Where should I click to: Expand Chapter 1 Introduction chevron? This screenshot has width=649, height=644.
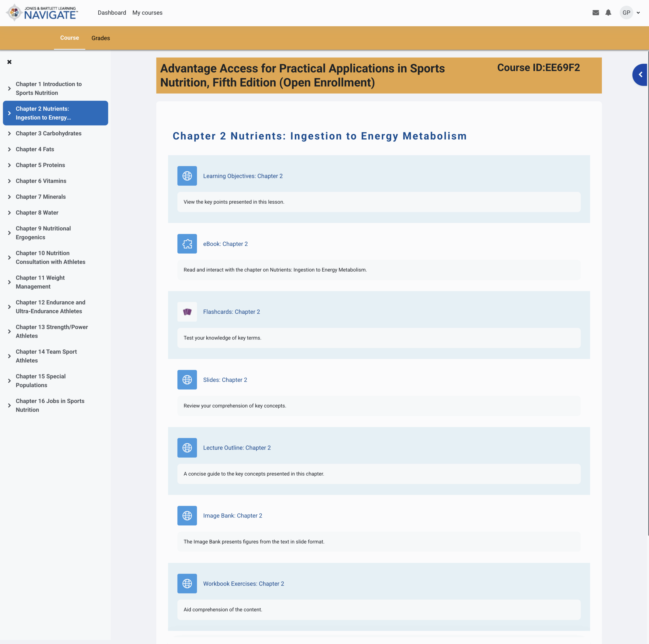[9, 88]
